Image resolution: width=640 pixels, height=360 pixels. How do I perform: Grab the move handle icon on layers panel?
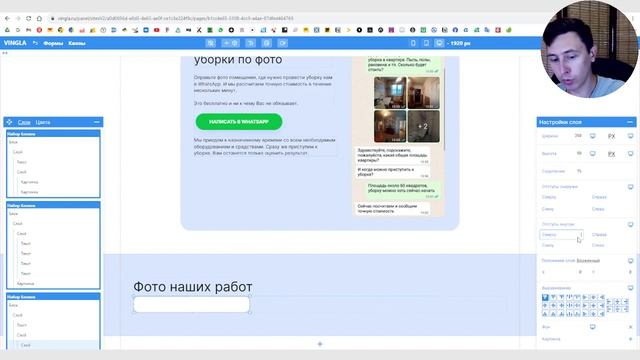(x=9, y=122)
